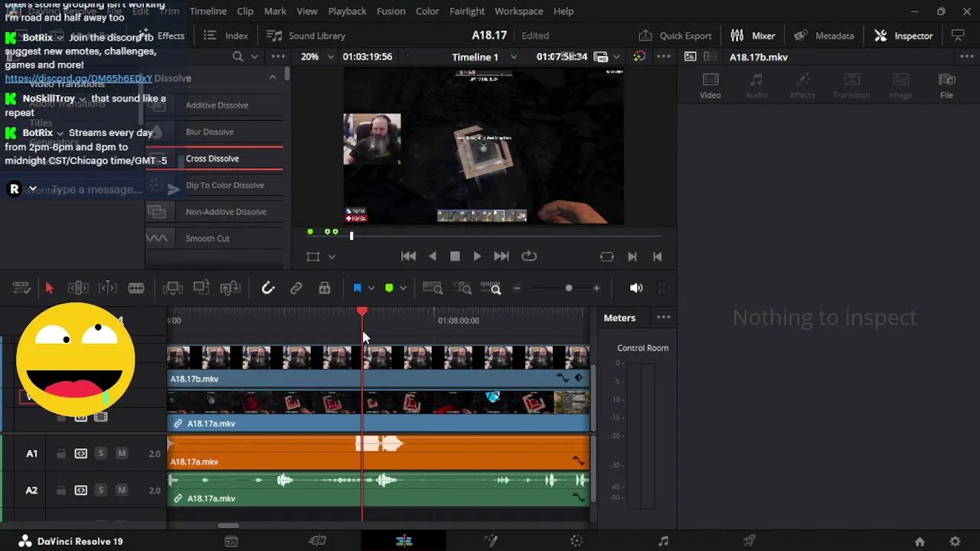980x551 pixels.
Task: Open the Deliver page rocket icon
Action: click(750, 541)
